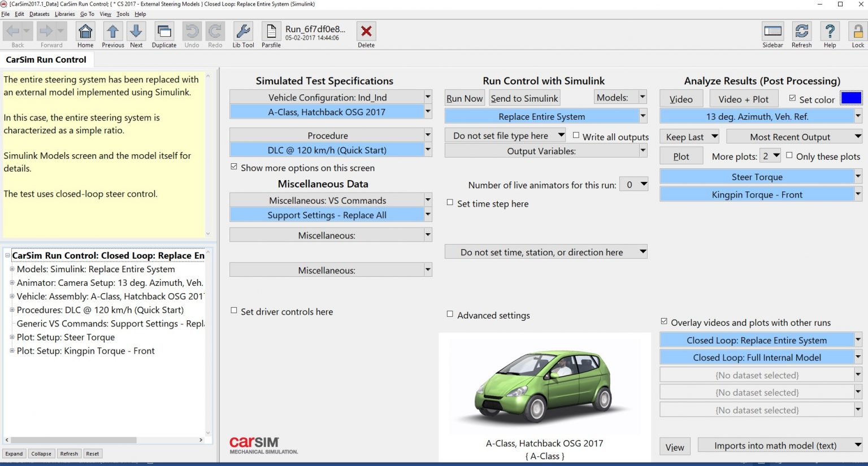This screenshot has width=868, height=466.
Task: Click the blue Set color swatch
Action: [851, 98]
